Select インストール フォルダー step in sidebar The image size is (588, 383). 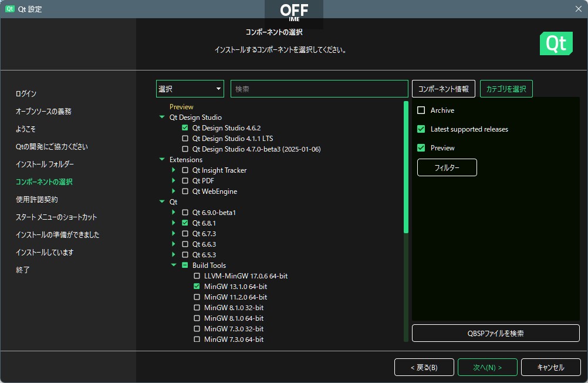(45, 164)
